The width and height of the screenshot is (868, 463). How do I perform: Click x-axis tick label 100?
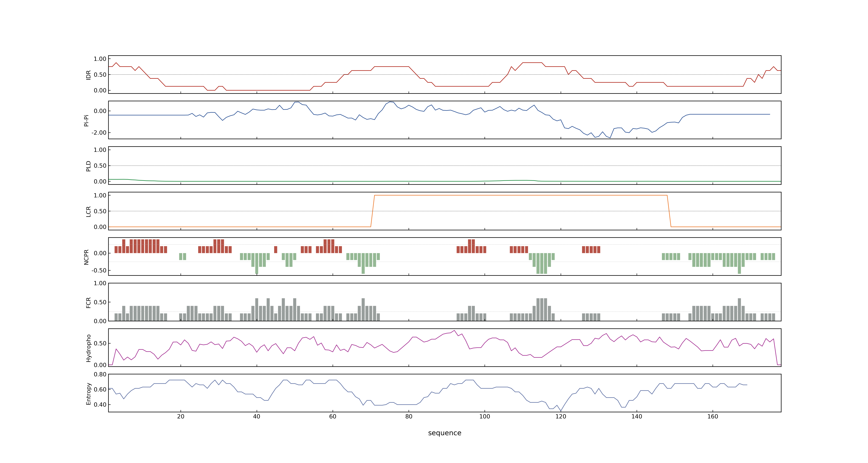[485, 416]
